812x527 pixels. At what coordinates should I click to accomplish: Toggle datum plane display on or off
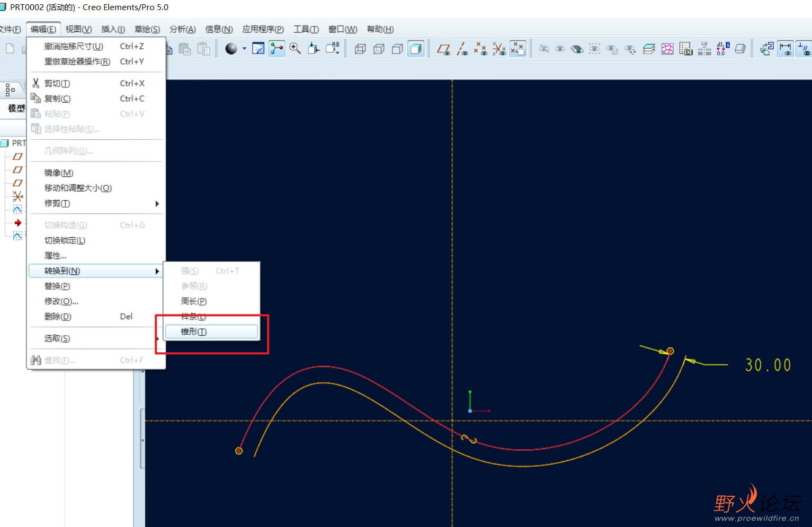(x=444, y=49)
